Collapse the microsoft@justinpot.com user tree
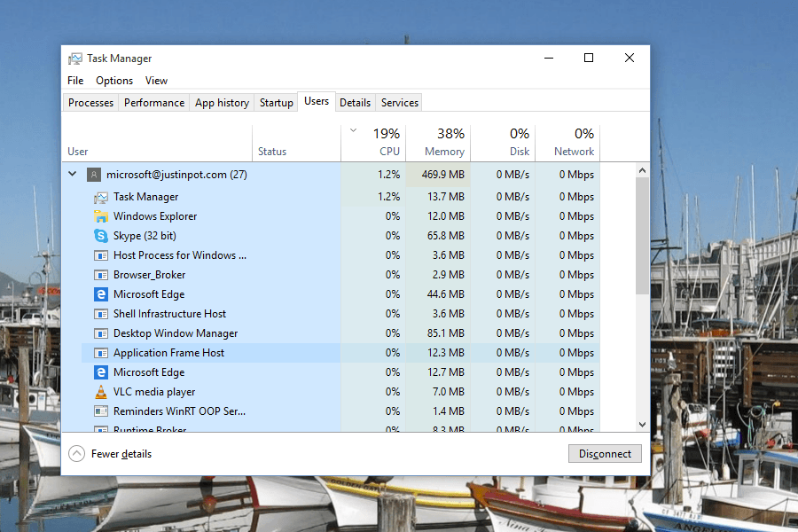 point(73,174)
